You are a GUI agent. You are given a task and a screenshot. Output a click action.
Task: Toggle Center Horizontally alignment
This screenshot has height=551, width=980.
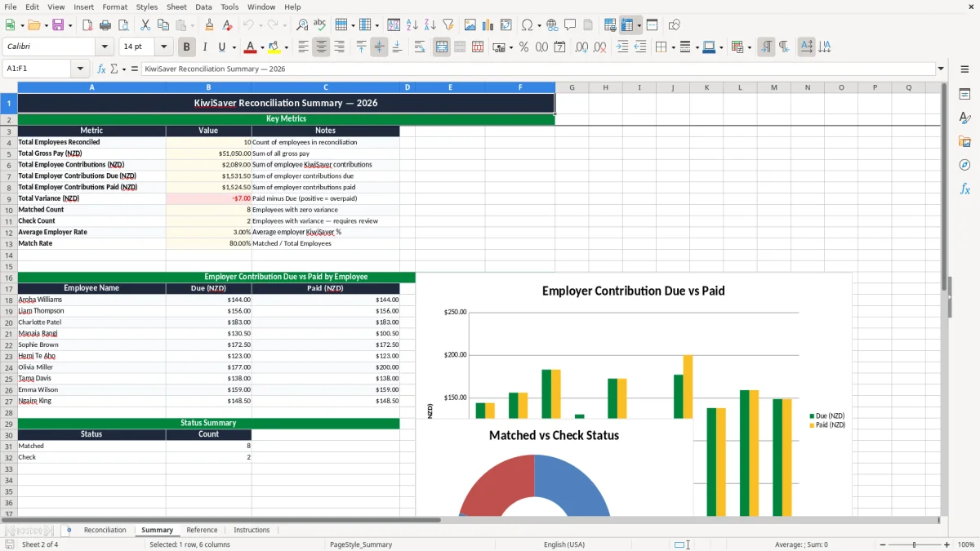coord(321,47)
